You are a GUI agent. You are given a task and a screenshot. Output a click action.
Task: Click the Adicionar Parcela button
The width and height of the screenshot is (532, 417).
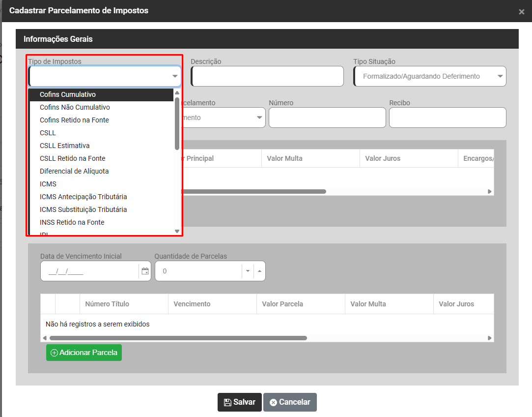[x=84, y=353]
